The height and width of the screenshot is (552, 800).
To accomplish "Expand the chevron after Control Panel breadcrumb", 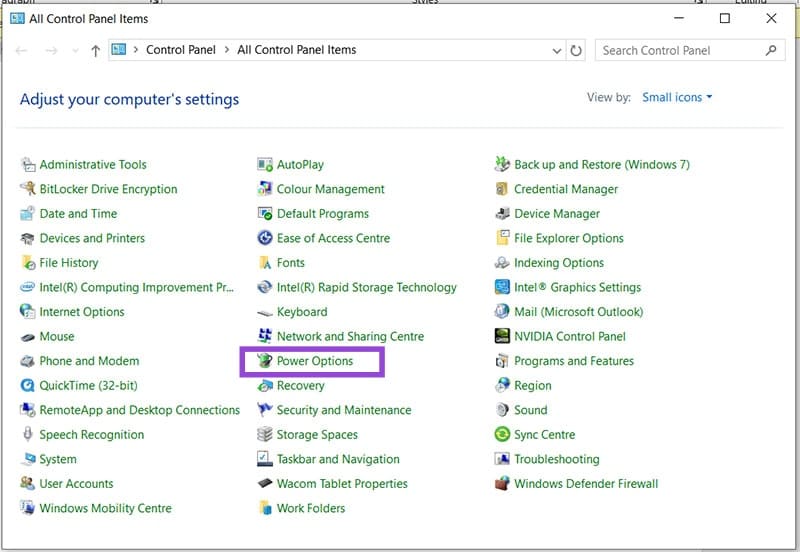I will click(227, 50).
